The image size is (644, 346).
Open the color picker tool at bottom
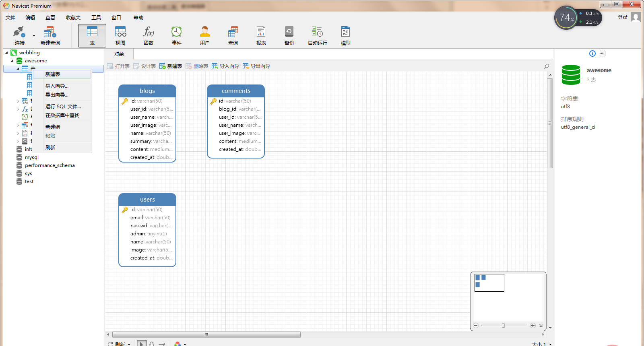[x=178, y=344]
